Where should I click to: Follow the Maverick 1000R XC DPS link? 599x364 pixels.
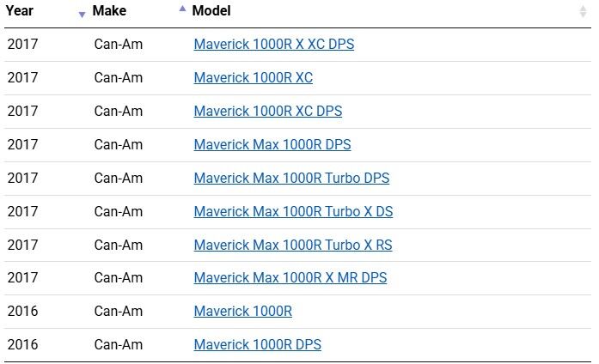pyautogui.click(x=267, y=112)
